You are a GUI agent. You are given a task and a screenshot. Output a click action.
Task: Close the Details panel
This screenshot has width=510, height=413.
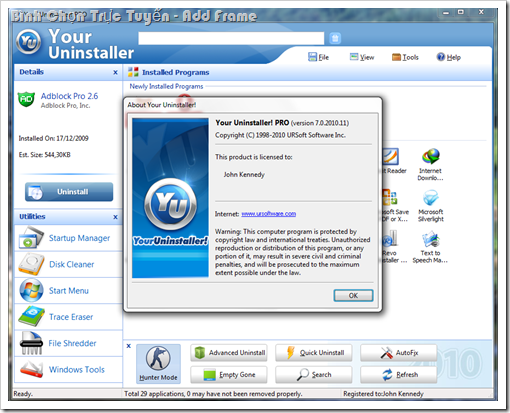click(x=115, y=72)
